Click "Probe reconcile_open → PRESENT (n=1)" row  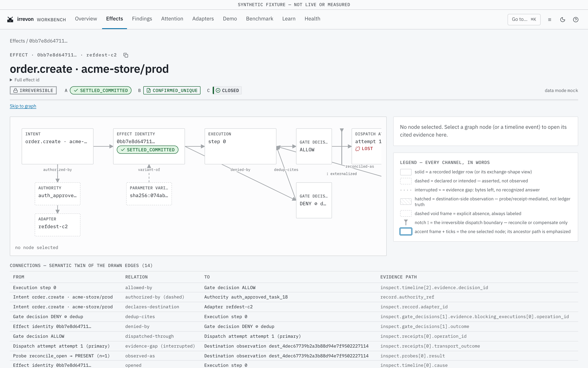294,356
